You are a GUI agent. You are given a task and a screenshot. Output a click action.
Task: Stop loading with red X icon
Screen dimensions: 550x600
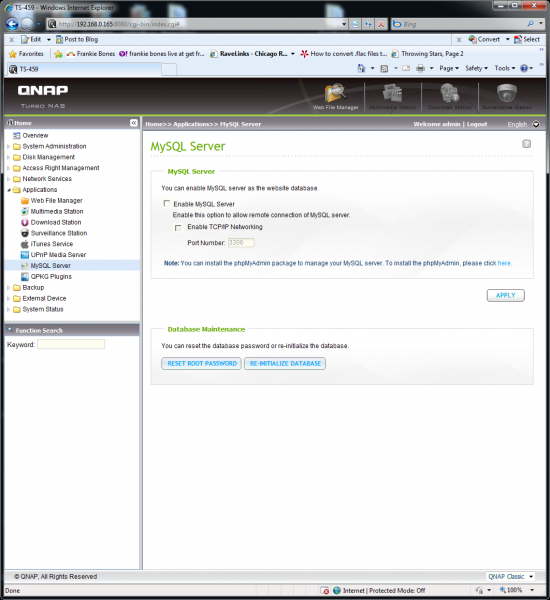[381, 24]
